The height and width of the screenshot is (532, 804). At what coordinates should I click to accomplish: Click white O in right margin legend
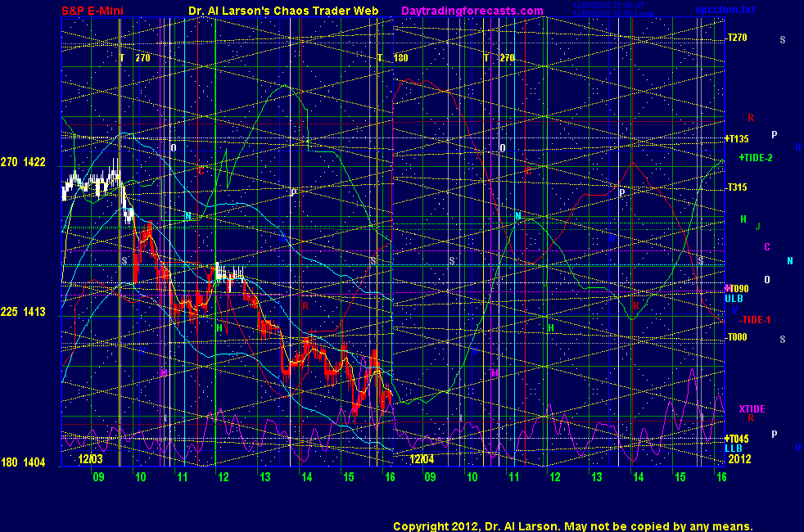click(x=767, y=280)
